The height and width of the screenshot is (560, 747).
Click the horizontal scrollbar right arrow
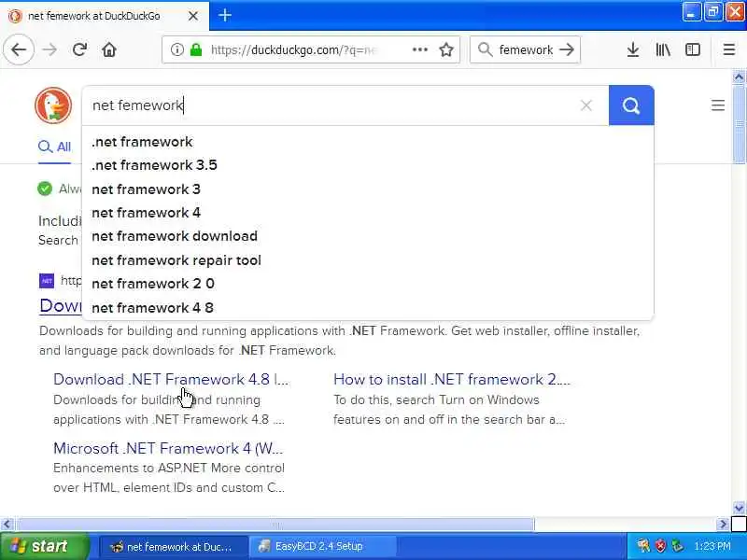723,525
